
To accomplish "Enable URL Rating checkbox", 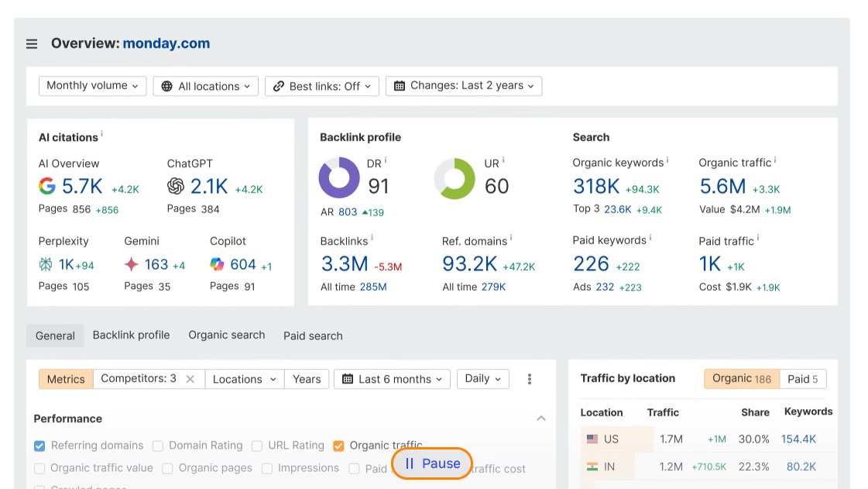I will pos(257,446).
